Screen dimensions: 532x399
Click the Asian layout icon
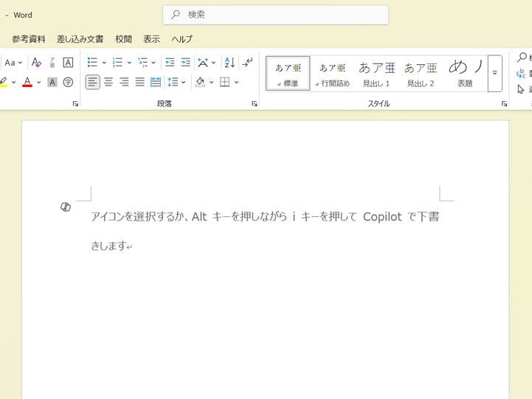point(203,63)
